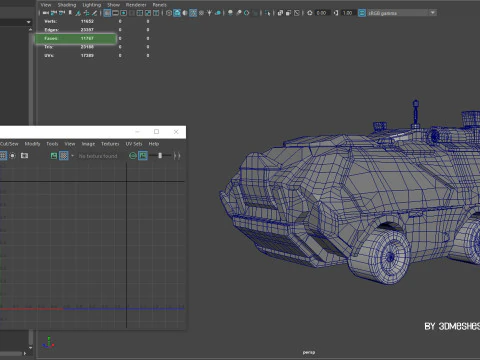This screenshot has height=360, width=480.
Task: Open the Tools menu in UV Editor
Action: tap(52, 144)
